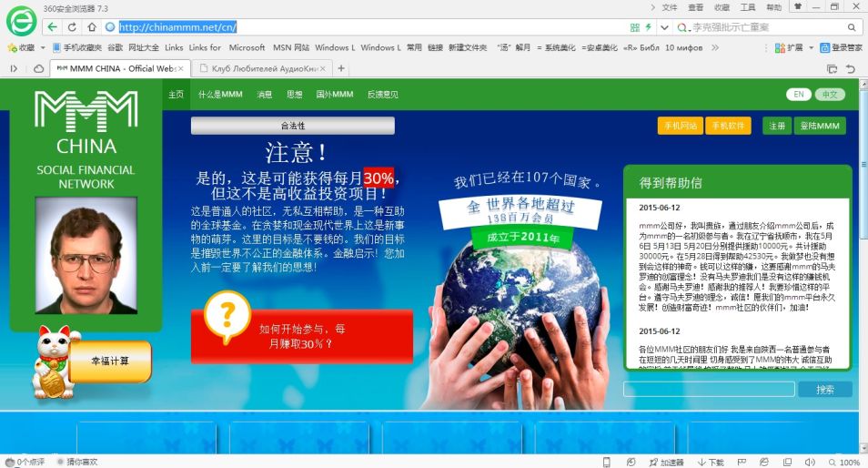868x468 pixels.
Task: Close the MMM CHINA tab
Action: click(x=180, y=68)
